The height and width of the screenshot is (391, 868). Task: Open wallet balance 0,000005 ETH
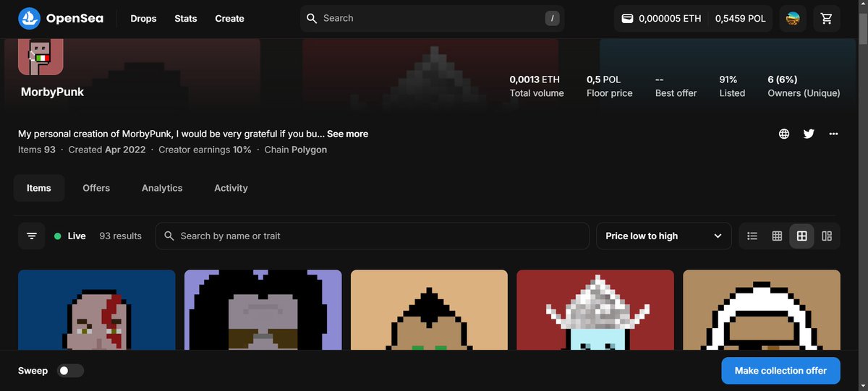click(662, 18)
